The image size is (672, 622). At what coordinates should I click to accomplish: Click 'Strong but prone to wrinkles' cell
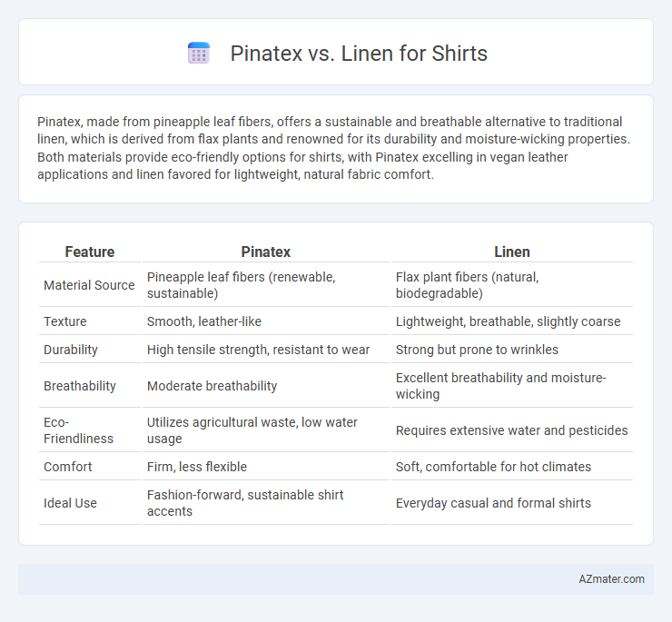coord(511,350)
